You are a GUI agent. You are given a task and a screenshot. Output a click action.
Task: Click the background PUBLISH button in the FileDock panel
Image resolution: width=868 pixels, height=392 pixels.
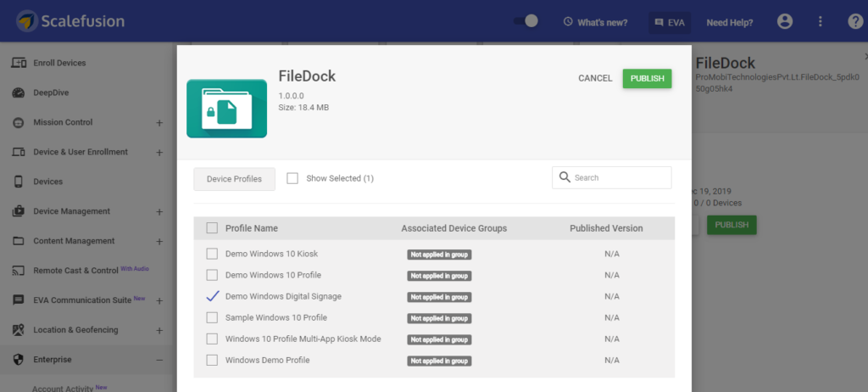point(732,225)
